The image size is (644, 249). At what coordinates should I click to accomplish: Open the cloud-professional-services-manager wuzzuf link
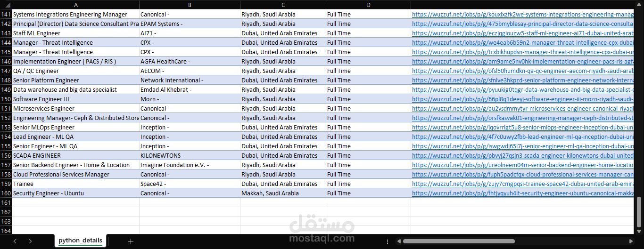pos(523,174)
